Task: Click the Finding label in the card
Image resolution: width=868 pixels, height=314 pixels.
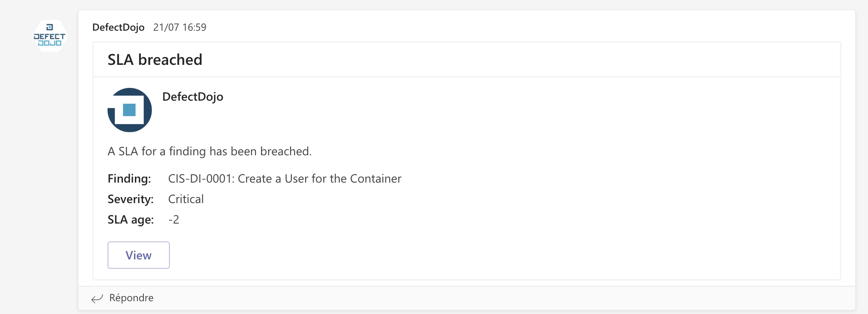Action: tap(129, 179)
